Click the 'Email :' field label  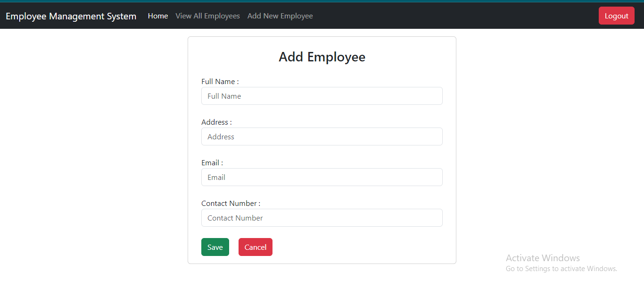(x=212, y=163)
